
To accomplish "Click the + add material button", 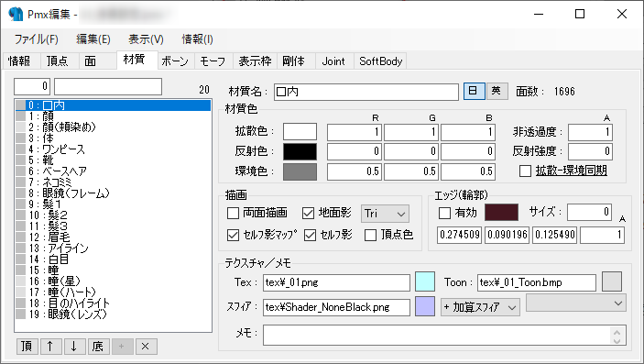I will click(x=122, y=347).
